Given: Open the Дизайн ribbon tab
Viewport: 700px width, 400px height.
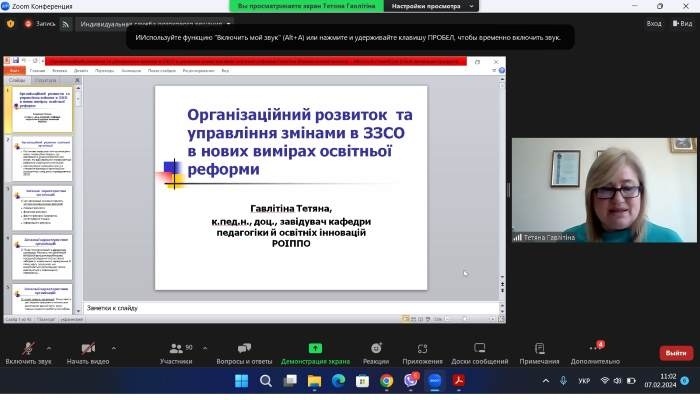Looking at the screenshot, I should pyautogui.click(x=81, y=71).
